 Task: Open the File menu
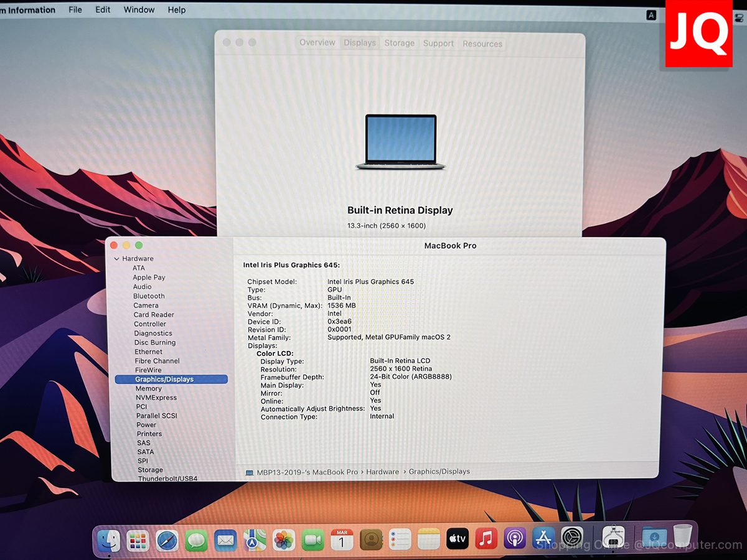click(75, 10)
